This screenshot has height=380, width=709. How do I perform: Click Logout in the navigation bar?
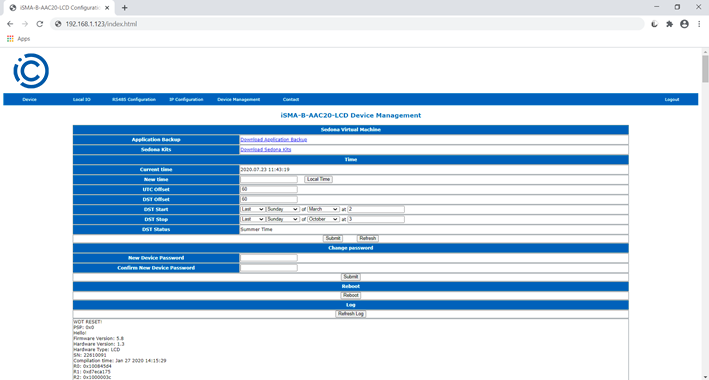[x=672, y=100]
